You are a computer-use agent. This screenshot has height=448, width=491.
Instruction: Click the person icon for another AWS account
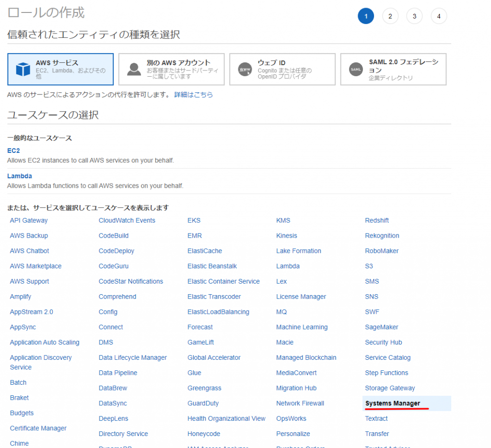coord(134,69)
